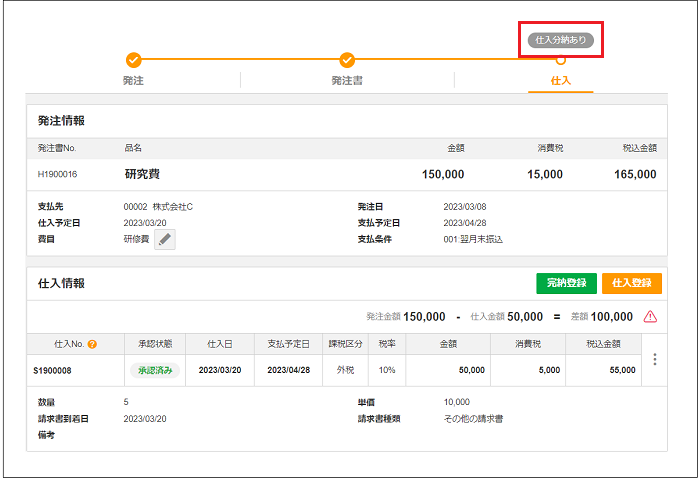The height and width of the screenshot is (480, 700).
Task: Click the red warning triangle icon
Action: tap(650, 317)
